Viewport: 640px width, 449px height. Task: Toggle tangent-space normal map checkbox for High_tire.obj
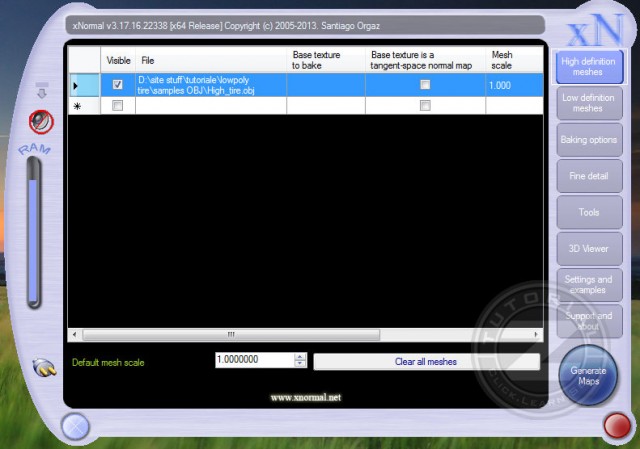pyautogui.click(x=425, y=86)
